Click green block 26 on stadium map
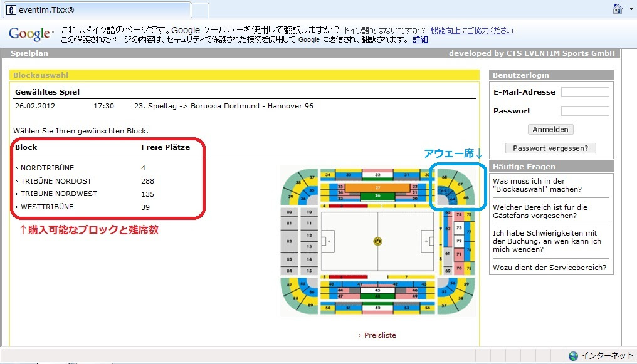The width and height of the screenshot is (637, 364). click(x=377, y=196)
